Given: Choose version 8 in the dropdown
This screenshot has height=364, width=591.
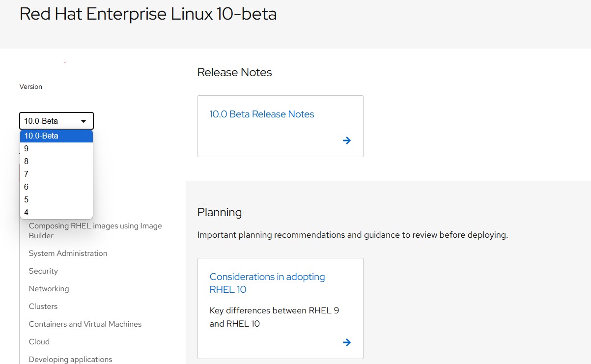Looking at the screenshot, I should pyautogui.click(x=56, y=161).
